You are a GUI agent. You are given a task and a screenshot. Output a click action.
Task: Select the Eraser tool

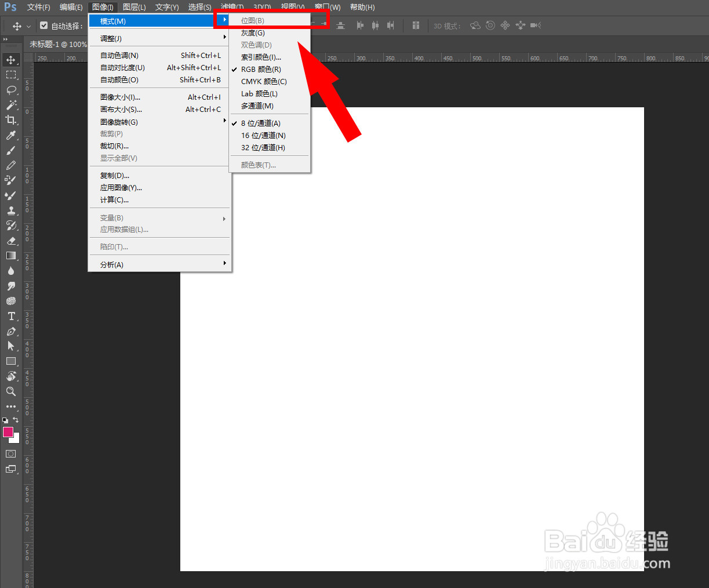pyautogui.click(x=11, y=241)
